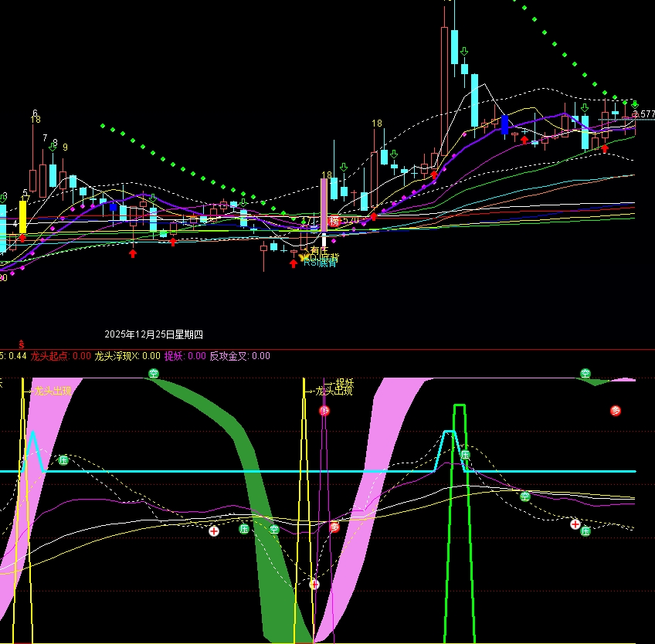Click the 有庄 label

click(320, 251)
